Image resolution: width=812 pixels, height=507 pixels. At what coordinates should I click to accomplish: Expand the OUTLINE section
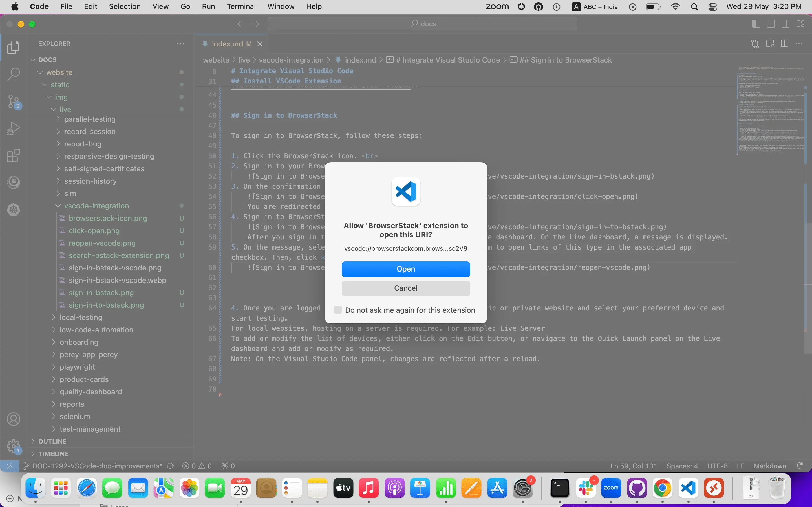coord(52,441)
